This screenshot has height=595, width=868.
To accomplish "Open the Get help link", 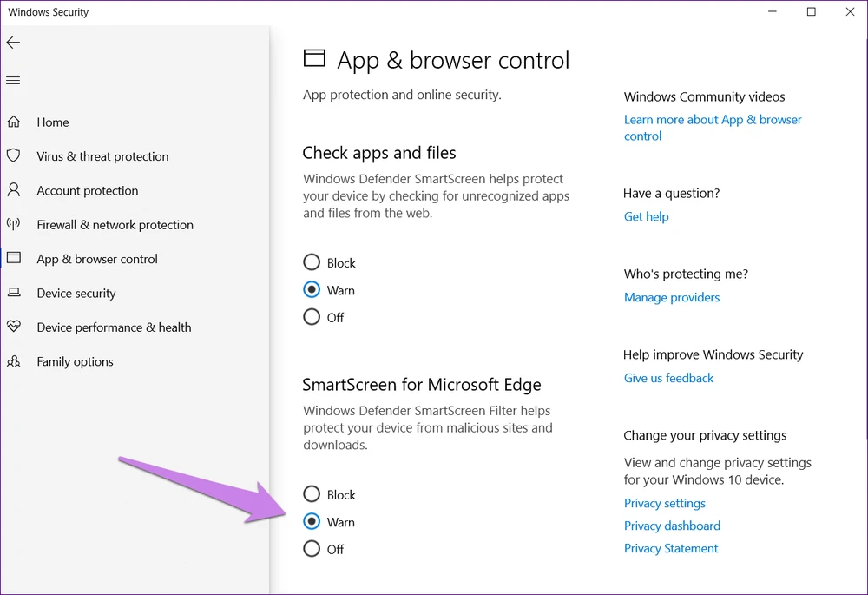I will click(x=646, y=216).
